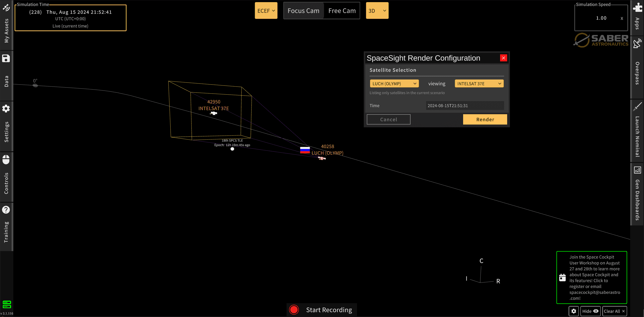The height and width of the screenshot is (317, 644).
Task: Open the Data save disk icon
Action: coord(6,58)
